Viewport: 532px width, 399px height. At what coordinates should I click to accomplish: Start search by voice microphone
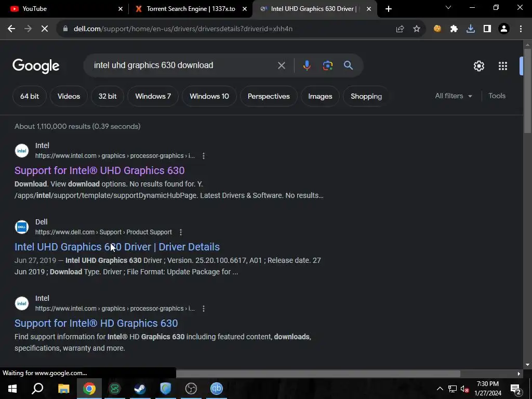click(x=307, y=65)
